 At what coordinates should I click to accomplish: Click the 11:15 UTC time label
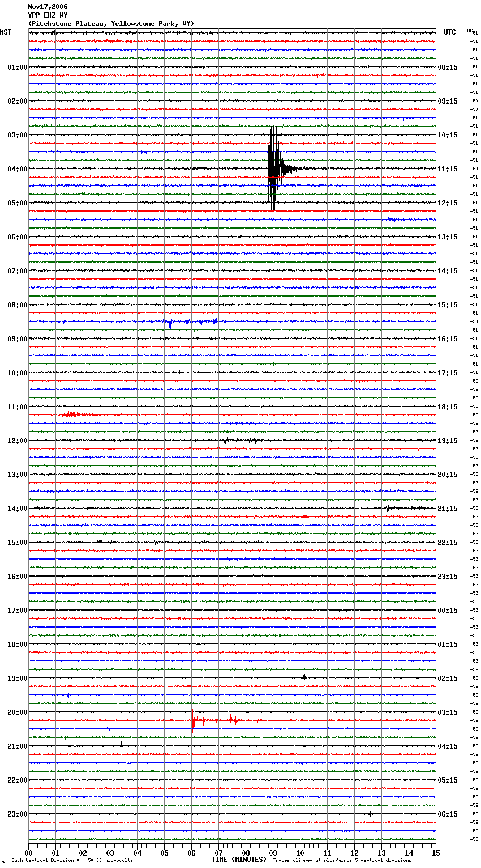click(448, 169)
